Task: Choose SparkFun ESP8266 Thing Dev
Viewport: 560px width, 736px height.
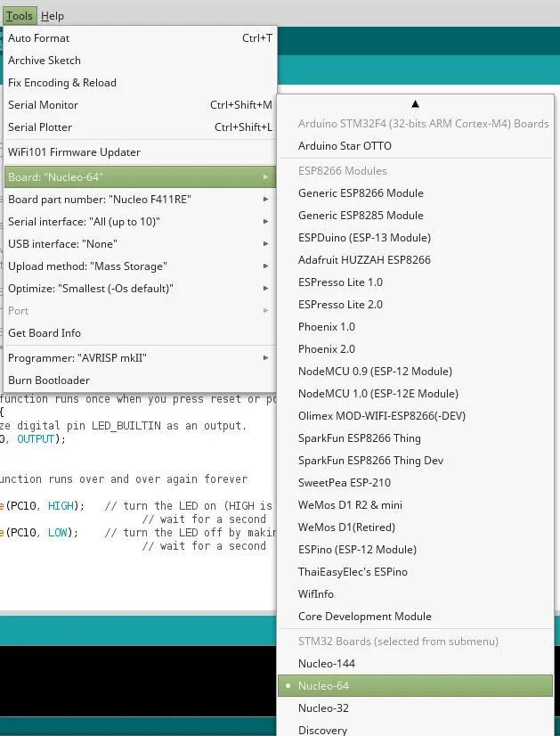Action: [416, 461]
